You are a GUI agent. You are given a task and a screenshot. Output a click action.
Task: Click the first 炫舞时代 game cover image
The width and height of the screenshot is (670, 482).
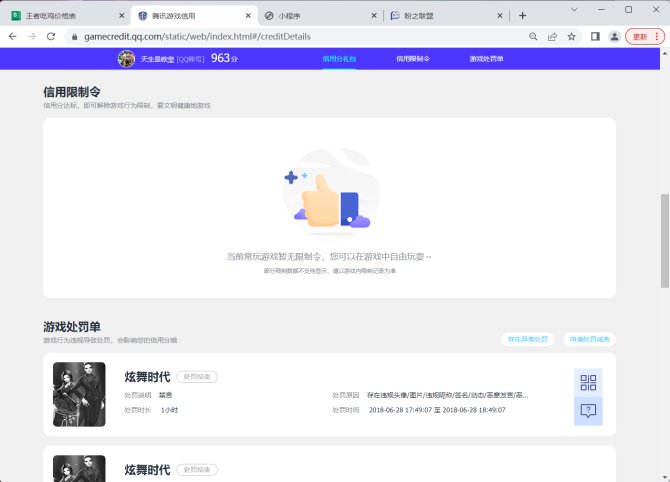pyautogui.click(x=79, y=394)
